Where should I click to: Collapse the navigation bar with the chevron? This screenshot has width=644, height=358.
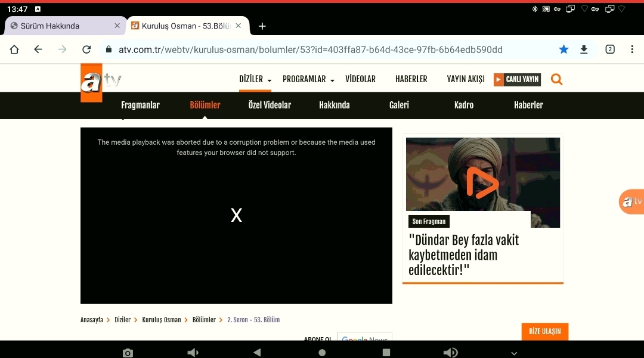pos(514,353)
